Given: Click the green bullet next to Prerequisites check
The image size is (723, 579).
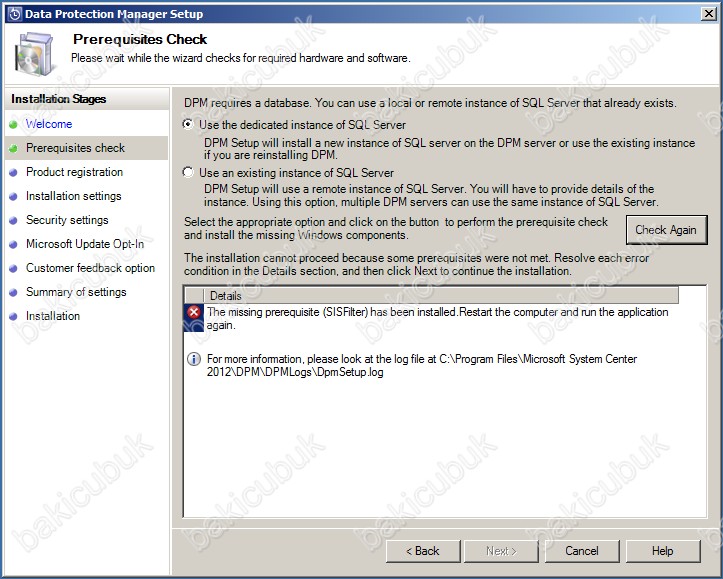Looking at the screenshot, I should (x=13, y=148).
